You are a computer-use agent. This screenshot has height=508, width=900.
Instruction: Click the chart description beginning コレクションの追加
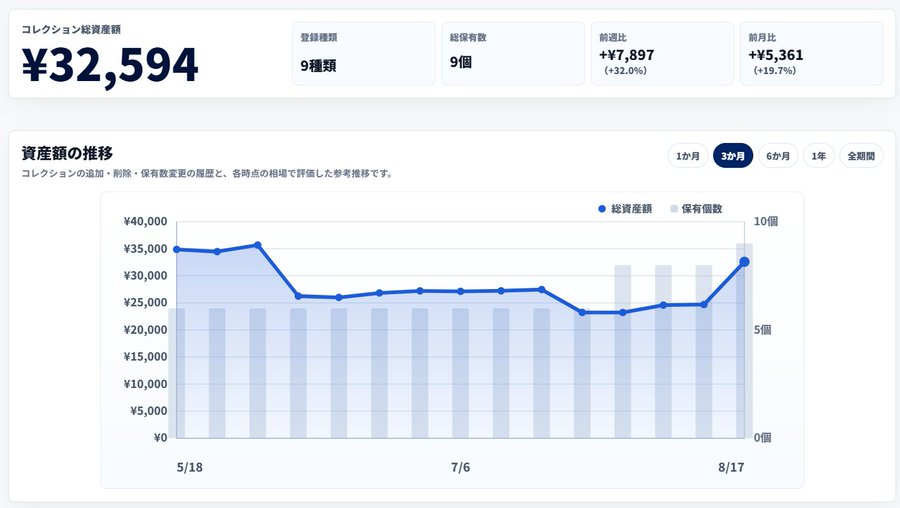(x=207, y=173)
